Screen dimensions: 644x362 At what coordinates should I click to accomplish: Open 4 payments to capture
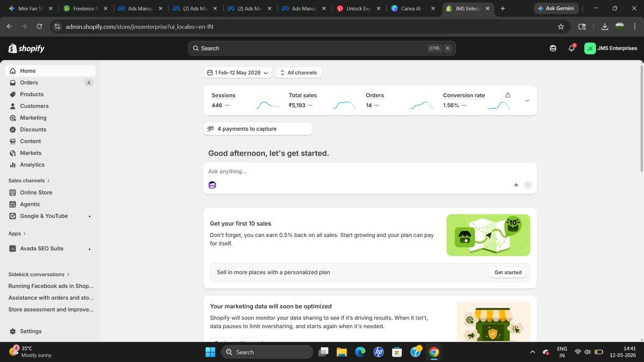258,129
